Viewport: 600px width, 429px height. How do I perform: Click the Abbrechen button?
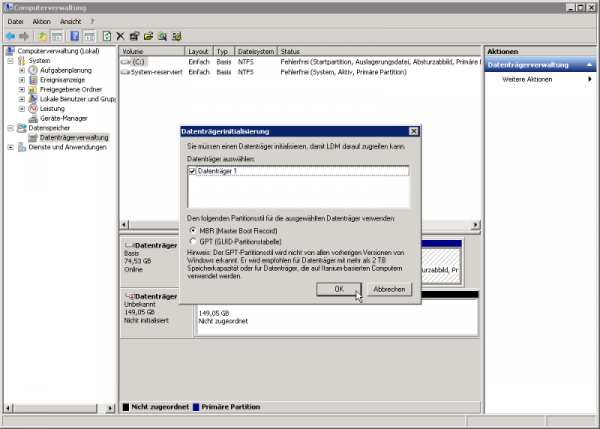[x=387, y=288]
